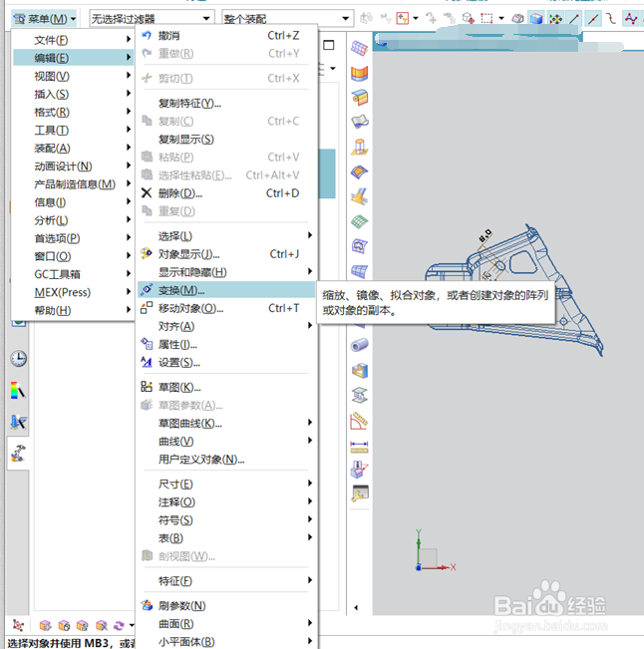Open 对象显示(J)... object display
This screenshot has height=649, width=644.
click(x=226, y=254)
